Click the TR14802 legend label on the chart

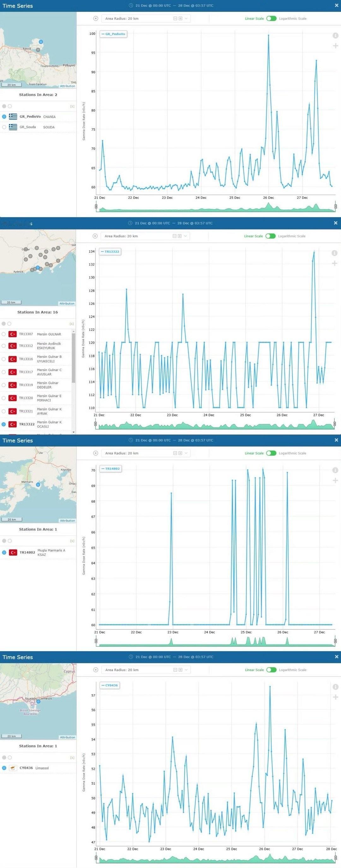111,469
